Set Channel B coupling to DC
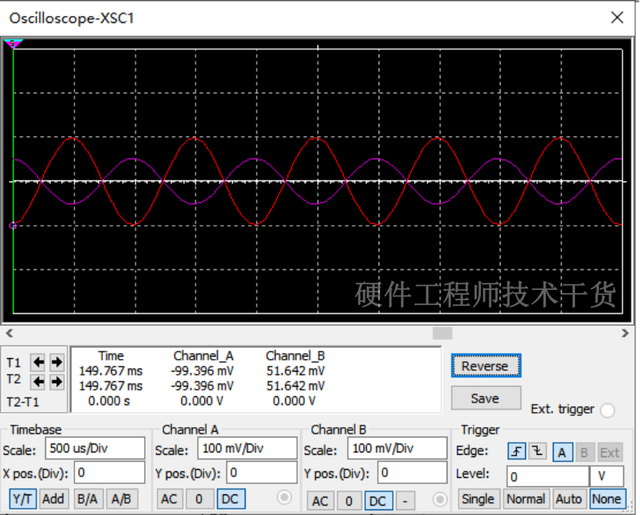The image size is (640, 515). 378,500
